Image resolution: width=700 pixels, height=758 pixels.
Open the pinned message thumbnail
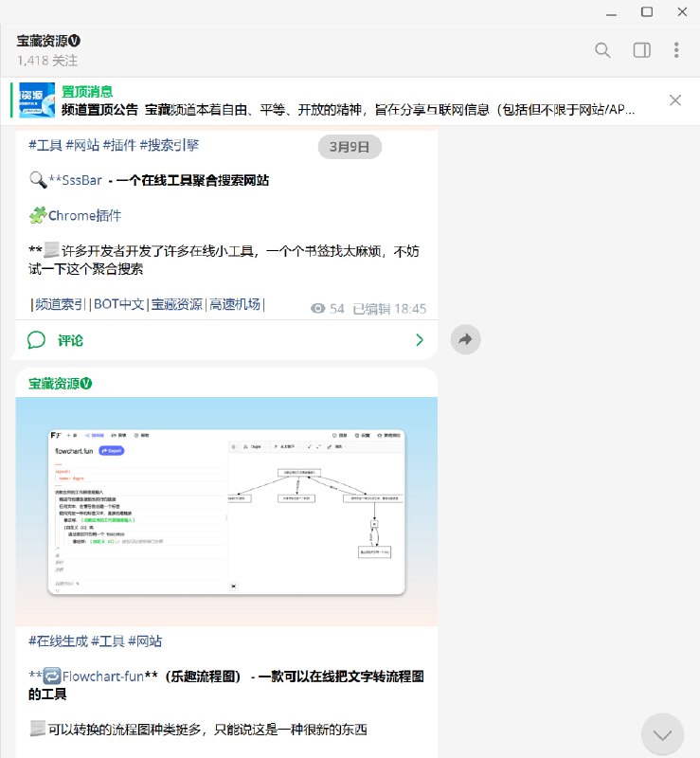coord(37,100)
